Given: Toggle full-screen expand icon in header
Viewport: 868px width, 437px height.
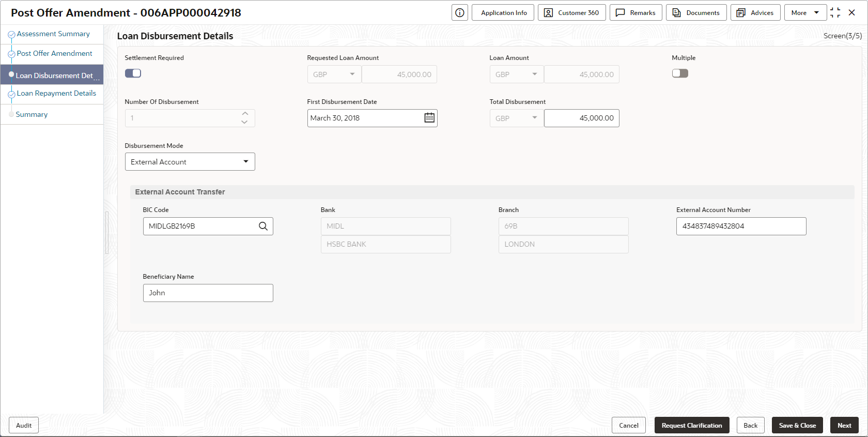Looking at the screenshot, I should tap(835, 12).
